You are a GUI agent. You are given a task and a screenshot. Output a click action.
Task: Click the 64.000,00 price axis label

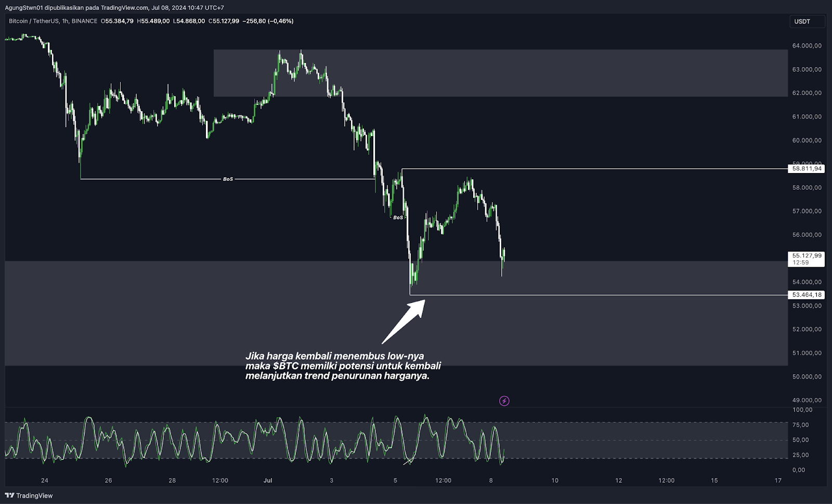tap(807, 46)
